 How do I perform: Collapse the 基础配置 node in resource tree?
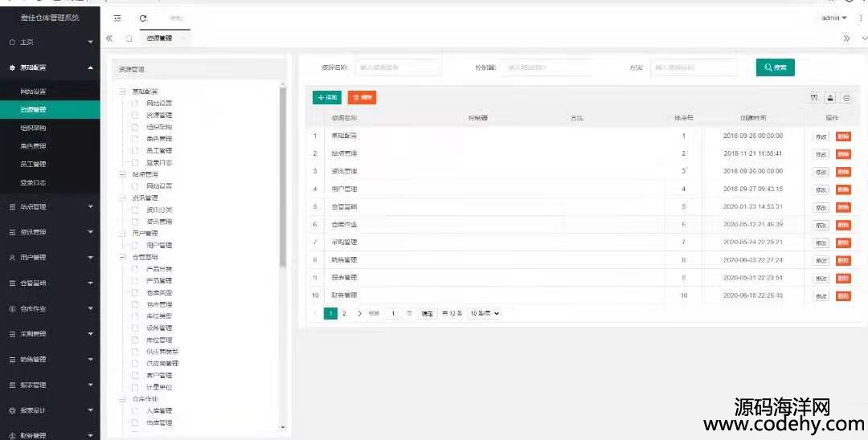coord(123,92)
